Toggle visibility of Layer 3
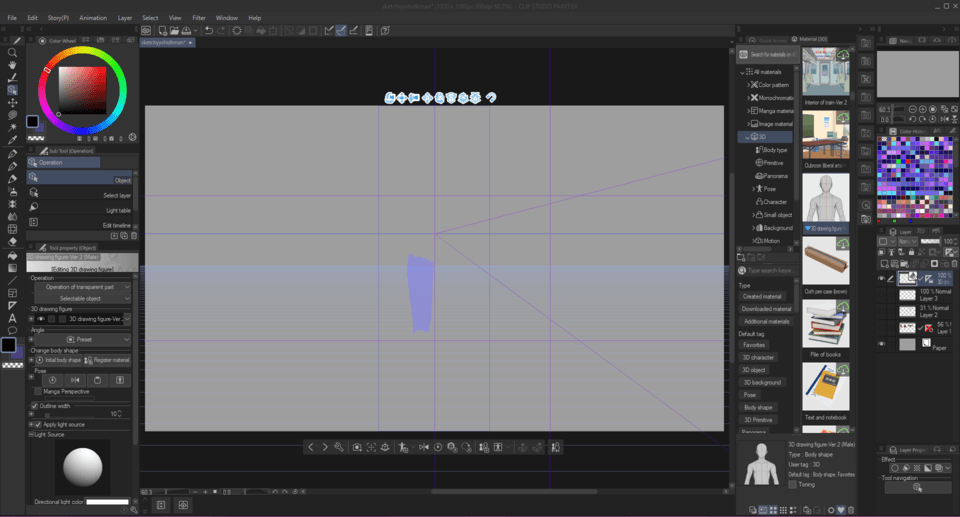960x517 pixels. click(x=882, y=295)
